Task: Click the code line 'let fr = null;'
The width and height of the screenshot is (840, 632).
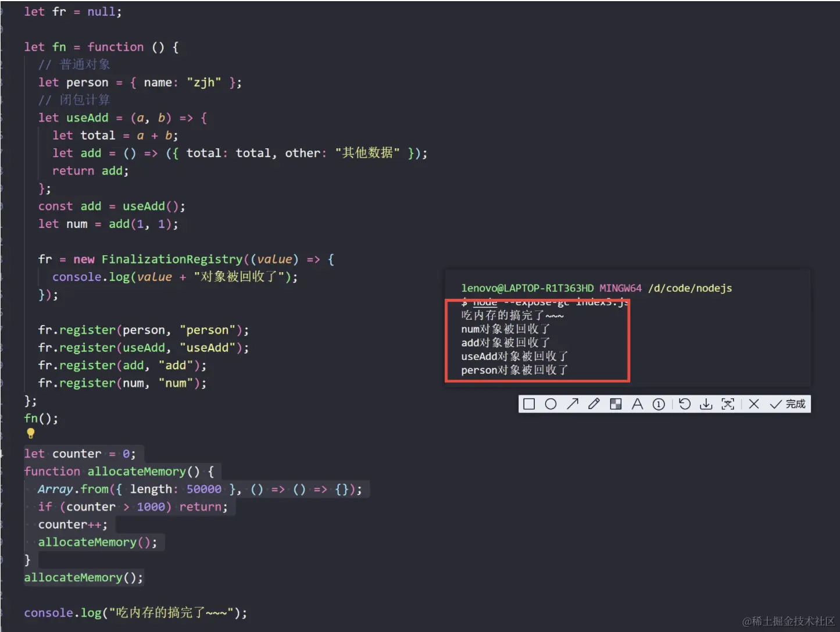Action: click(73, 12)
